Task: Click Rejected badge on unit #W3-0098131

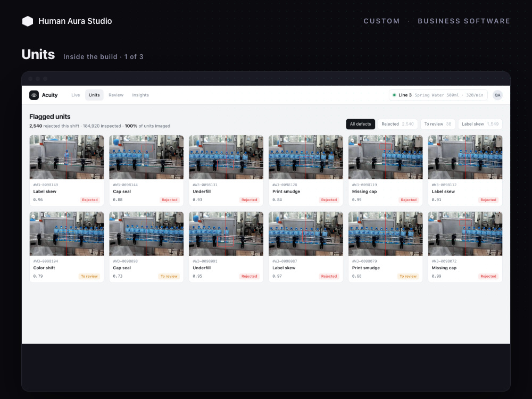Action: click(x=250, y=200)
